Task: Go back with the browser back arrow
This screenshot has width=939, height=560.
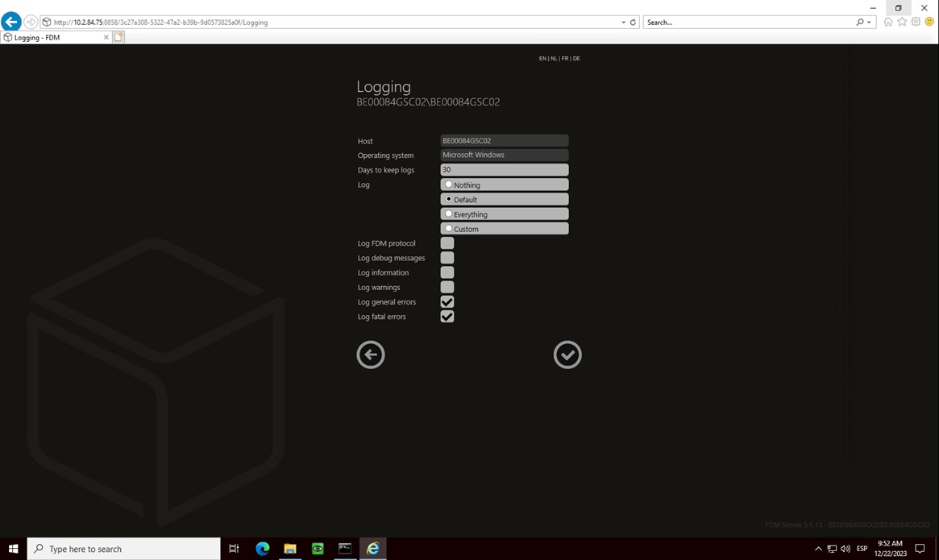Action: (x=11, y=22)
